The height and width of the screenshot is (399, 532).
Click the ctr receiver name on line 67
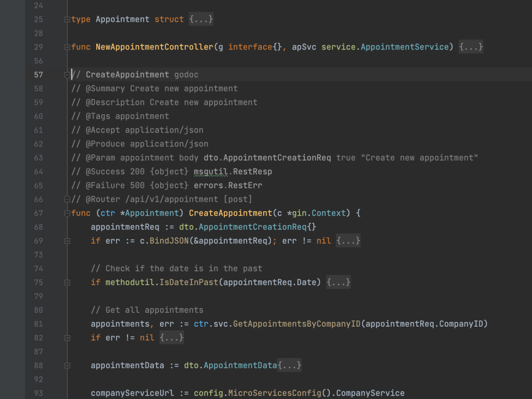click(x=108, y=213)
